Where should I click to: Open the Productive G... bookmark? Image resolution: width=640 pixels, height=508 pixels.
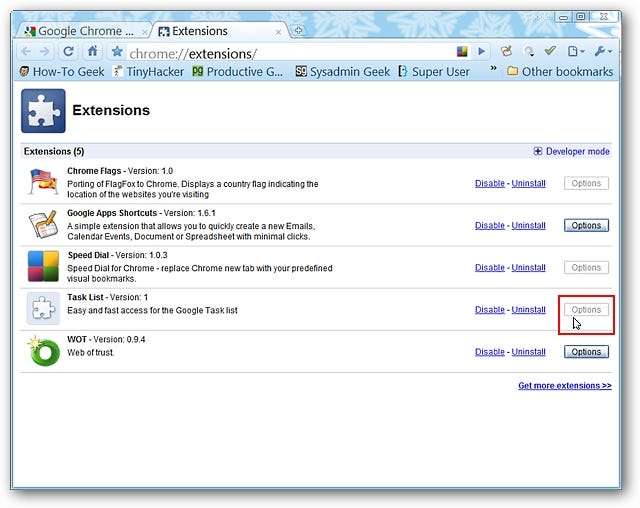coord(238,72)
